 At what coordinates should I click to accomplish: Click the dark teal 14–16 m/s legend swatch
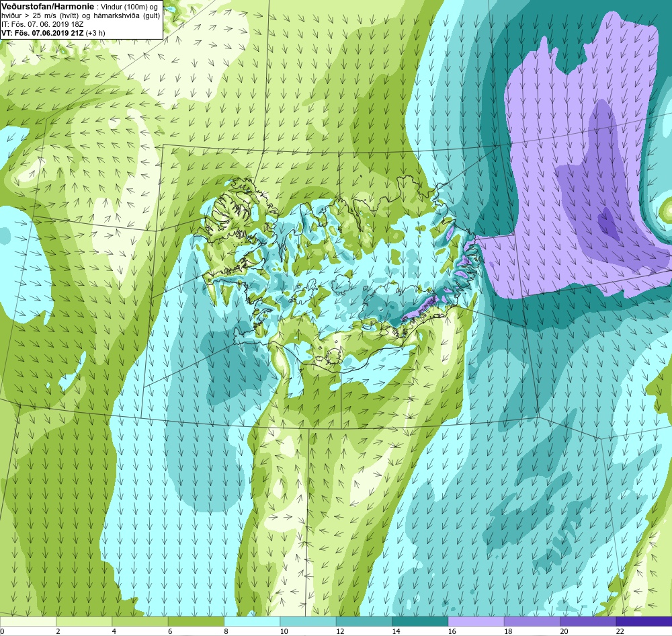[420, 621]
